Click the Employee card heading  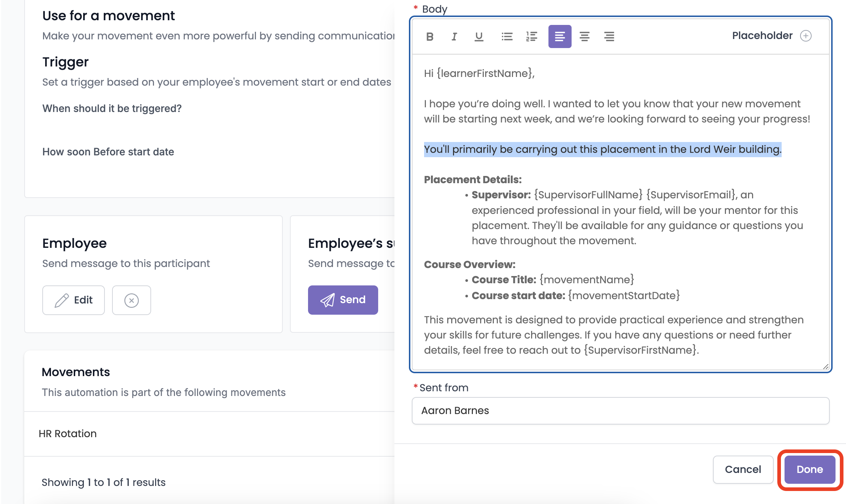point(74,243)
